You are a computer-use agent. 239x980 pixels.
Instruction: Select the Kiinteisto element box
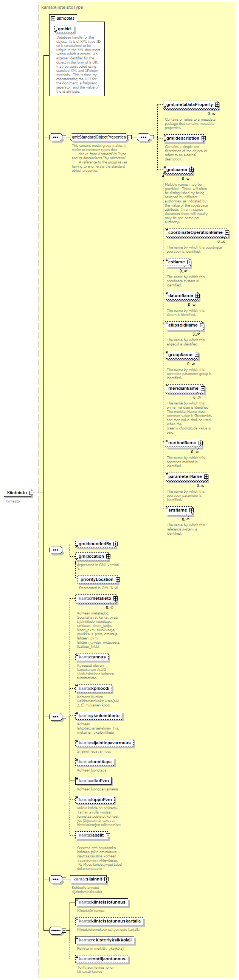coord(17,493)
